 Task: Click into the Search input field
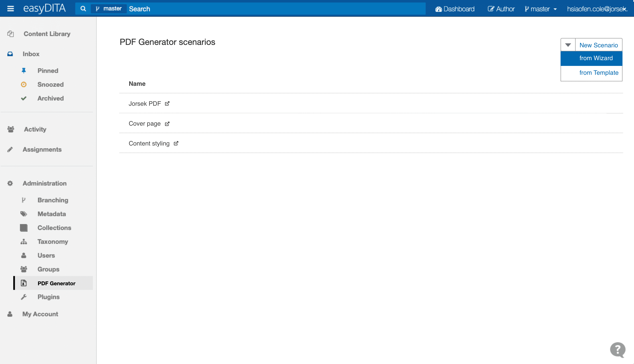tap(276, 9)
